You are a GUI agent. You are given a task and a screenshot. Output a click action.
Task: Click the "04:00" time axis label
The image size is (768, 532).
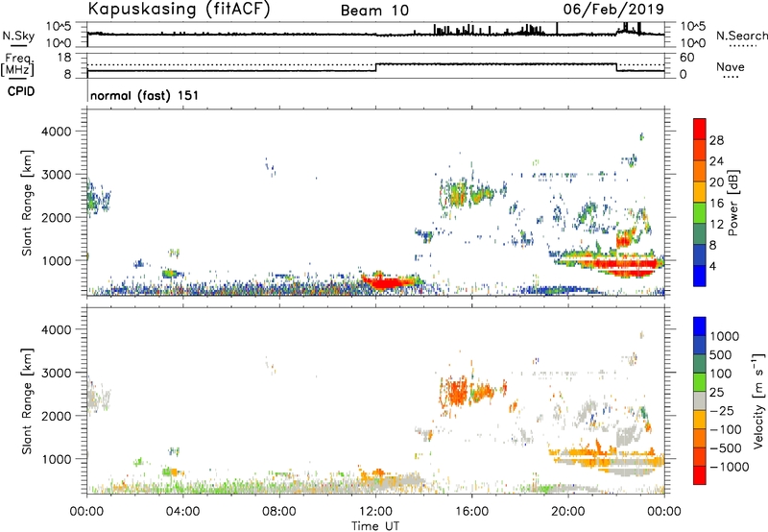pyautogui.click(x=182, y=512)
